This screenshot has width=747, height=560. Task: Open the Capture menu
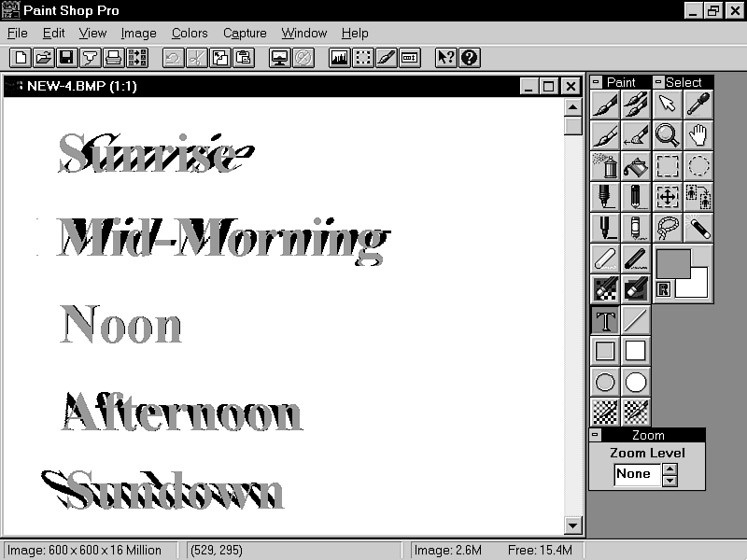pos(245,33)
